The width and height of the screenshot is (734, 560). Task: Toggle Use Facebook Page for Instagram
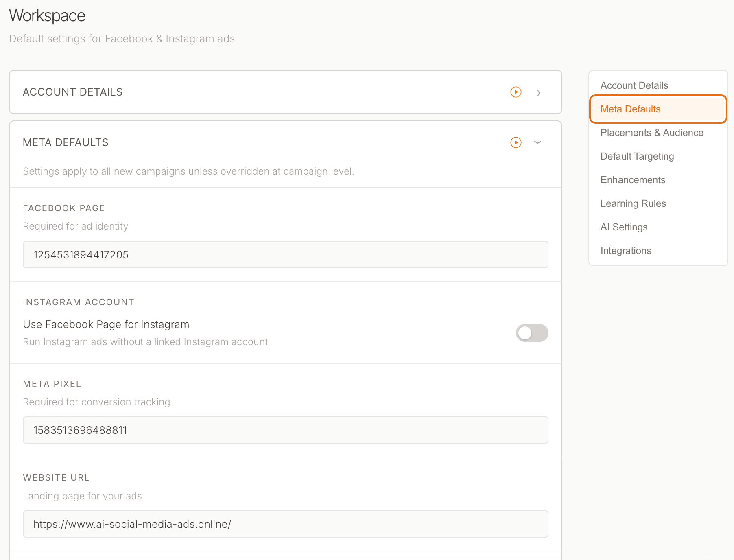click(532, 333)
